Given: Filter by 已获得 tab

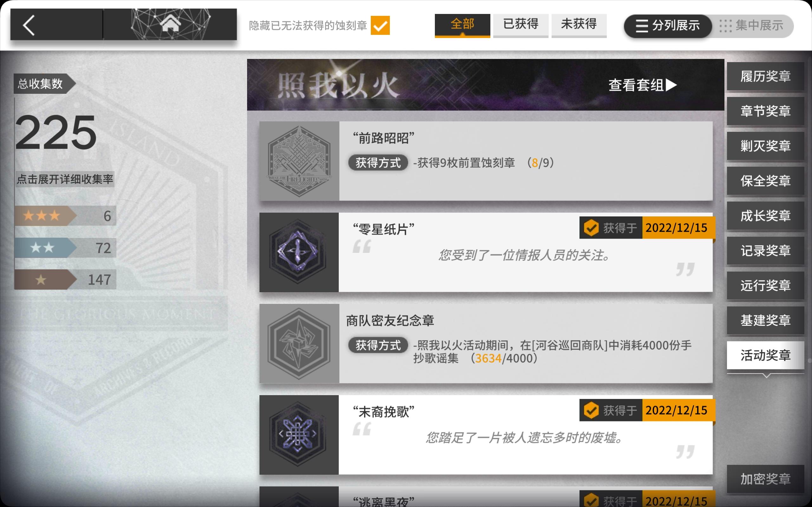Looking at the screenshot, I should click(x=521, y=25).
